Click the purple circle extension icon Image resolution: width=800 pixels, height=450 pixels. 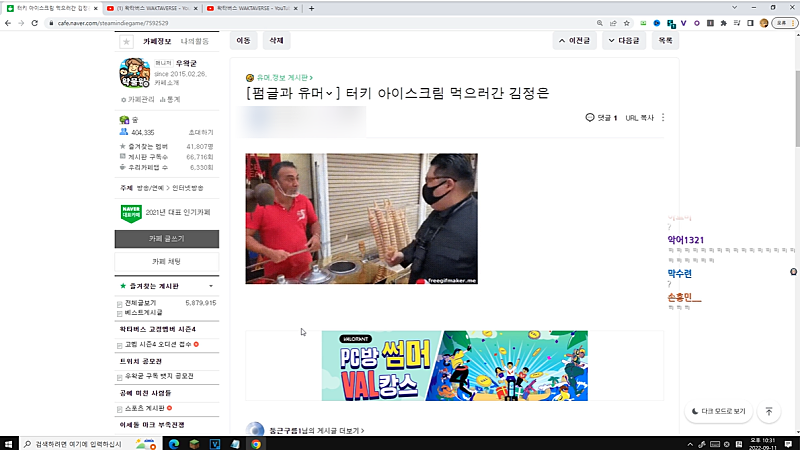click(x=696, y=23)
